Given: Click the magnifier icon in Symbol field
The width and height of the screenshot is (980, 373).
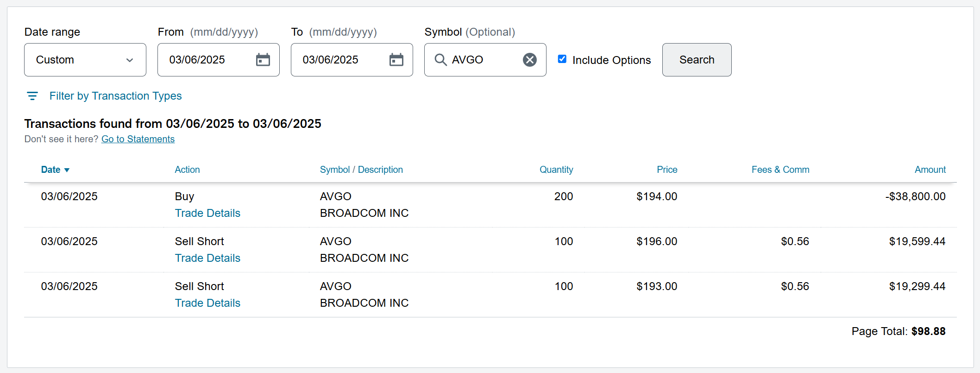Looking at the screenshot, I should [440, 60].
